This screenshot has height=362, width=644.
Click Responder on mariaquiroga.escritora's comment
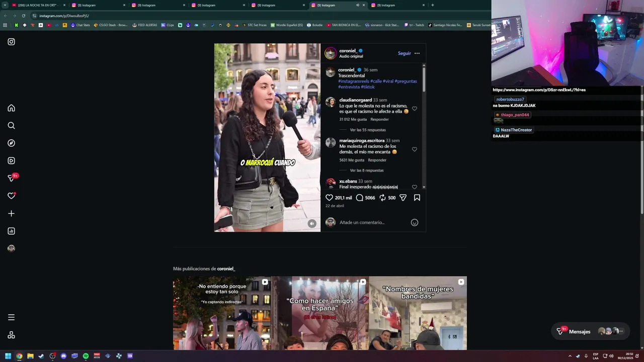tap(377, 160)
